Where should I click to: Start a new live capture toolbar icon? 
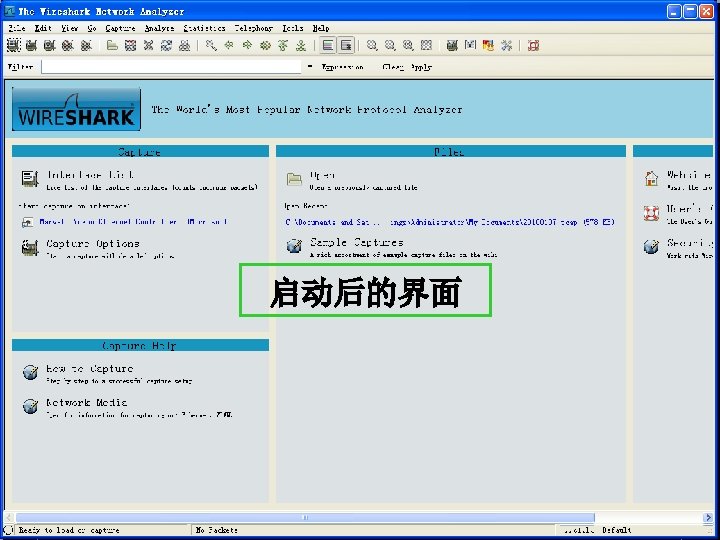pyautogui.click(x=50, y=45)
